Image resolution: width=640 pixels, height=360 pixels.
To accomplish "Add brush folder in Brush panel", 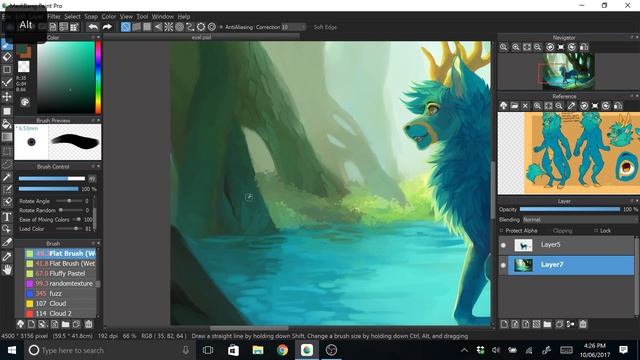I will 65,324.
